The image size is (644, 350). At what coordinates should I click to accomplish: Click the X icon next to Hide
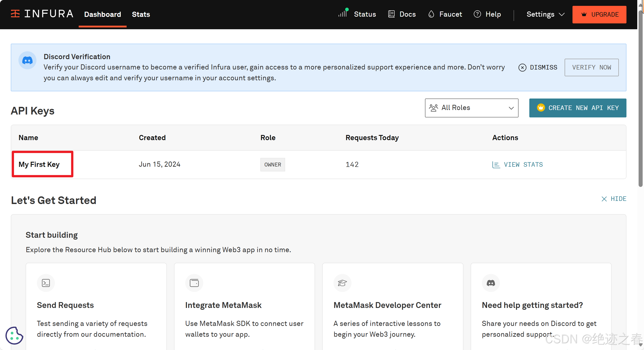[x=604, y=199]
